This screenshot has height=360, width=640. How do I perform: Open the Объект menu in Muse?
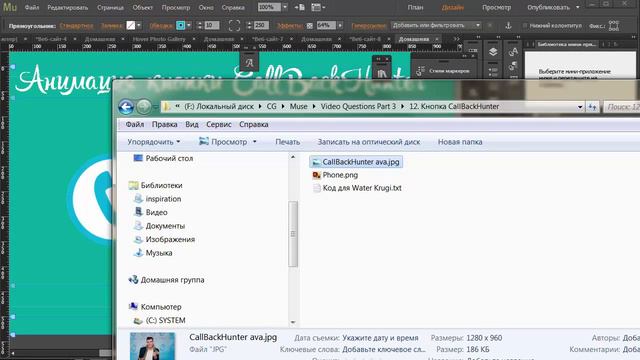[x=142, y=7]
